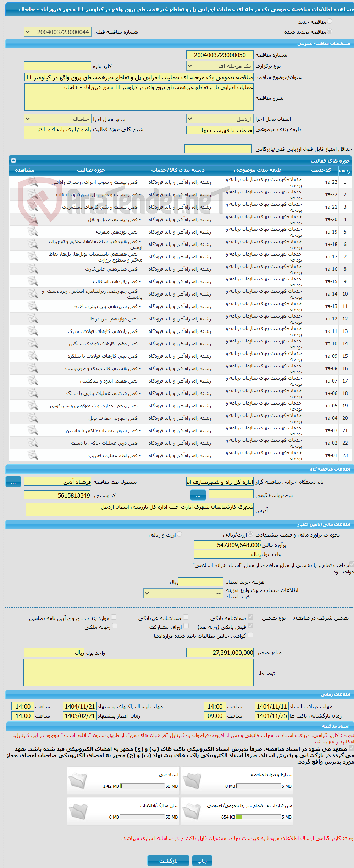The image size is (354, 868).
Task: Toggle the ضمانتنامه غیربانکی checkbox
Action: click(186, 617)
